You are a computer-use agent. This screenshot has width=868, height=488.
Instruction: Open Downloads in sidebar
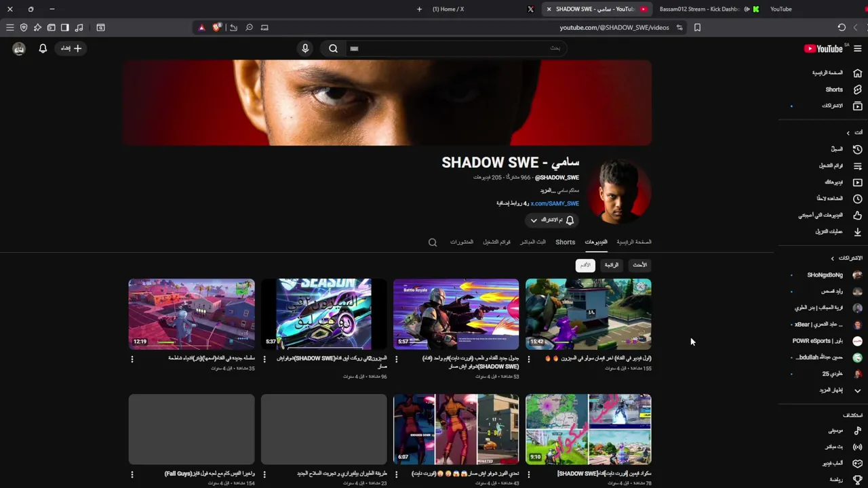point(837,231)
